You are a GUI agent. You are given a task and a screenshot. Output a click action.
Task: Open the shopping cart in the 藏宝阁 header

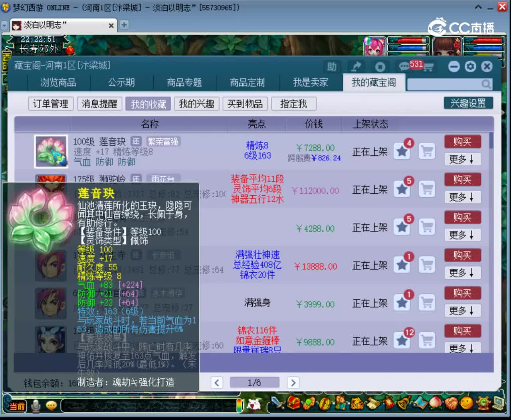[428, 67]
